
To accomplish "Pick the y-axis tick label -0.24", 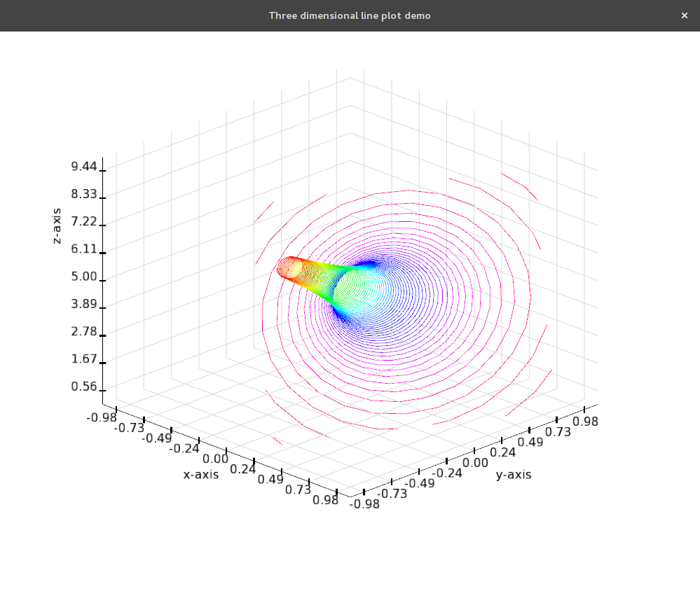I will (447, 473).
